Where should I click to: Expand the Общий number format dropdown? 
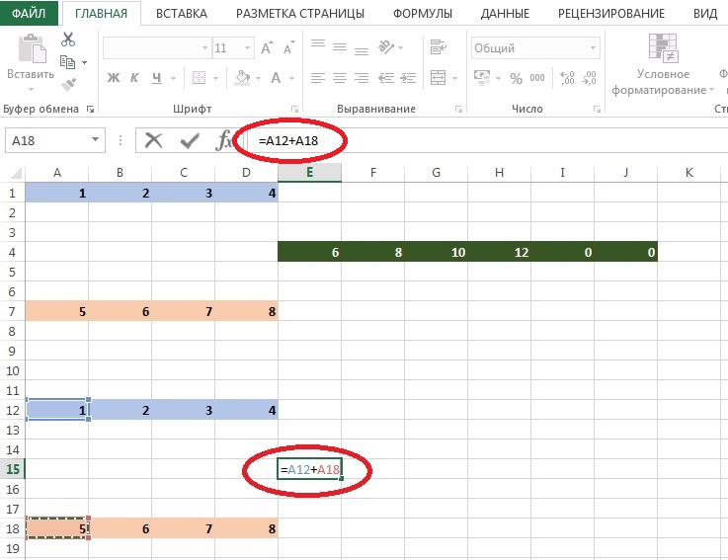593,47
